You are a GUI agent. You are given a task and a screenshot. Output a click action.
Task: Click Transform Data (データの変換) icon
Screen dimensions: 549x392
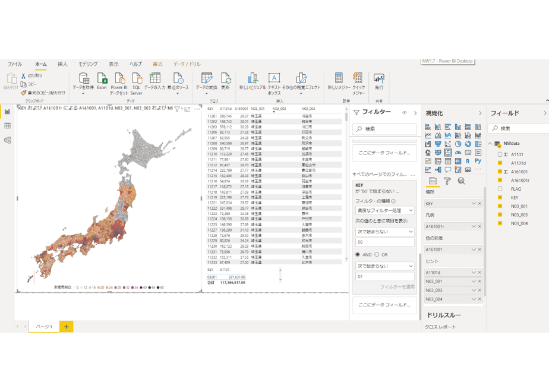(x=207, y=78)
